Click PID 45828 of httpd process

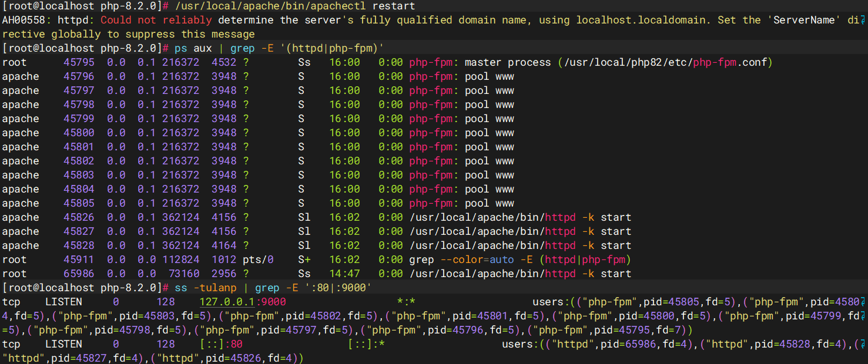(x=79, y=245)
